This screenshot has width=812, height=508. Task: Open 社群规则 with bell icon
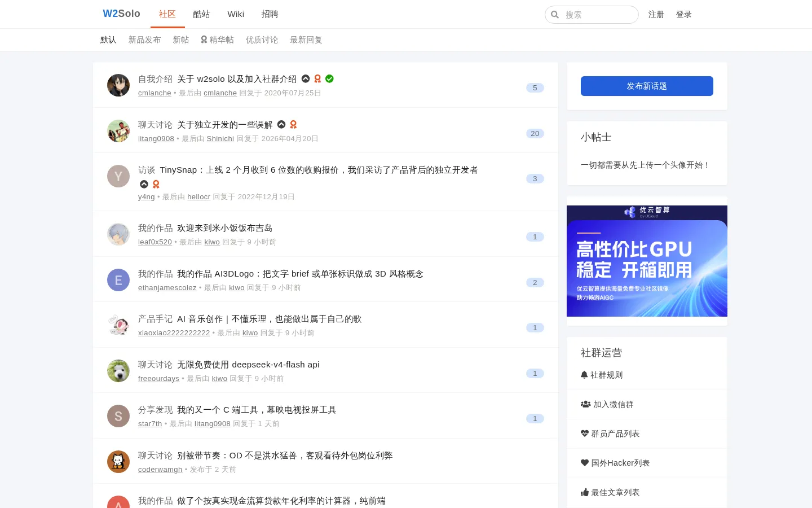pyautogui.click(x=602, y=375)
